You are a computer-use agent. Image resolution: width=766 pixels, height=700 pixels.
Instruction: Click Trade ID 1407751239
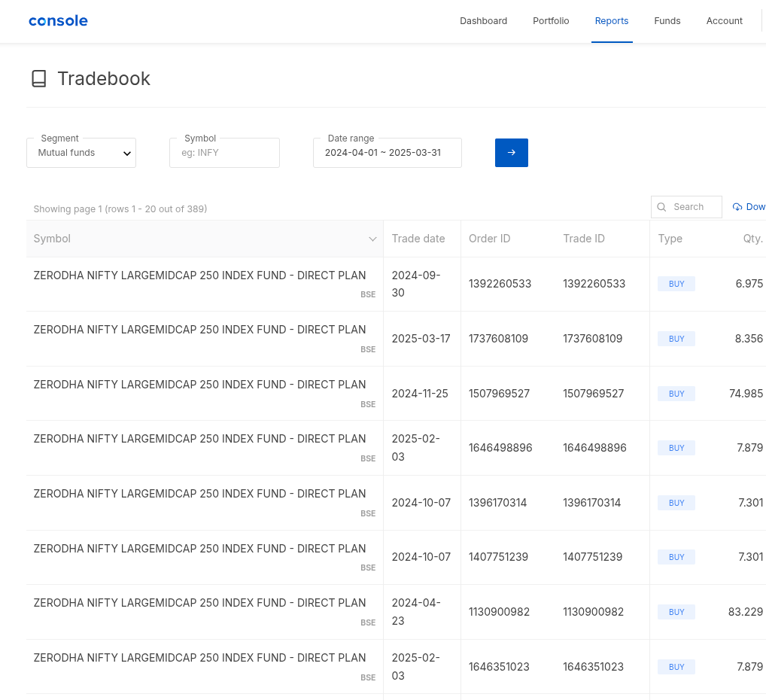pyautogui.click(x=593, y=557)
